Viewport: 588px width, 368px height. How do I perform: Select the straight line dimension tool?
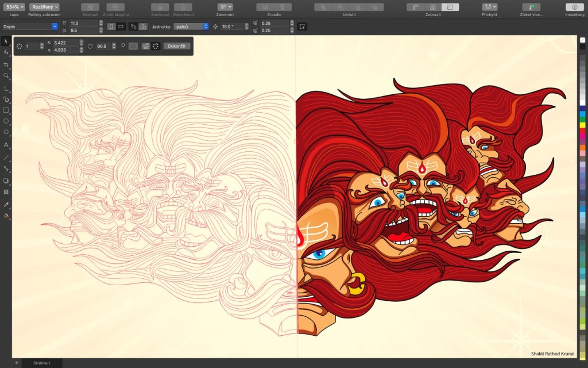(x=6, y=158)
